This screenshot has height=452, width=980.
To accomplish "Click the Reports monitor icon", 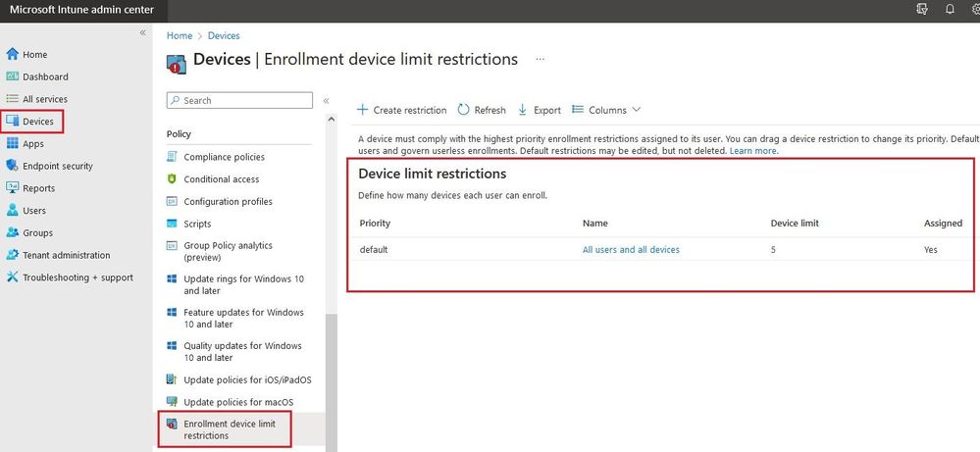I will [x=13, y=188].
